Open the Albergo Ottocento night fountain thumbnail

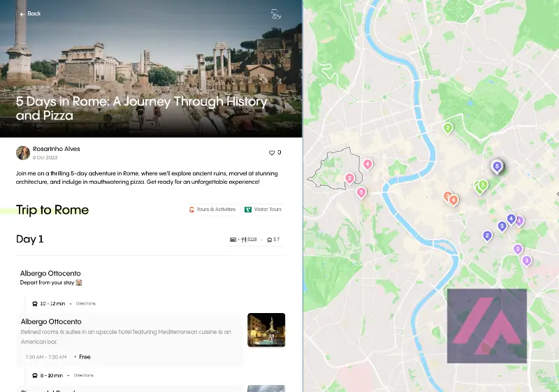266,330
